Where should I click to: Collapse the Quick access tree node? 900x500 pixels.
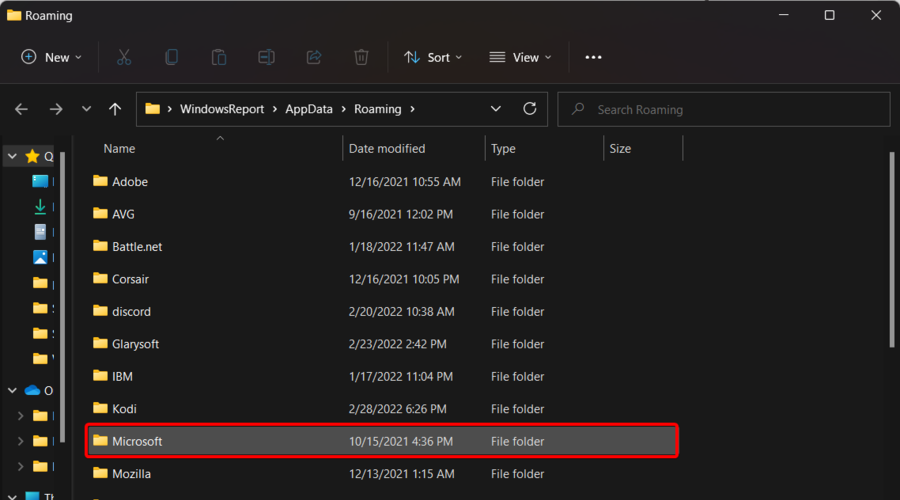pos(12,156)
